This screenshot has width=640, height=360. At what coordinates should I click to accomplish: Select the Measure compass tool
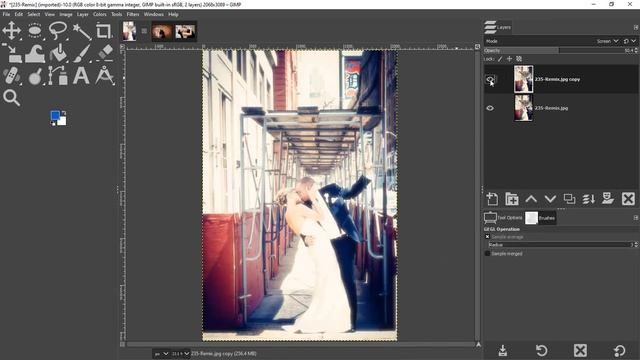(x=105, y=76)
